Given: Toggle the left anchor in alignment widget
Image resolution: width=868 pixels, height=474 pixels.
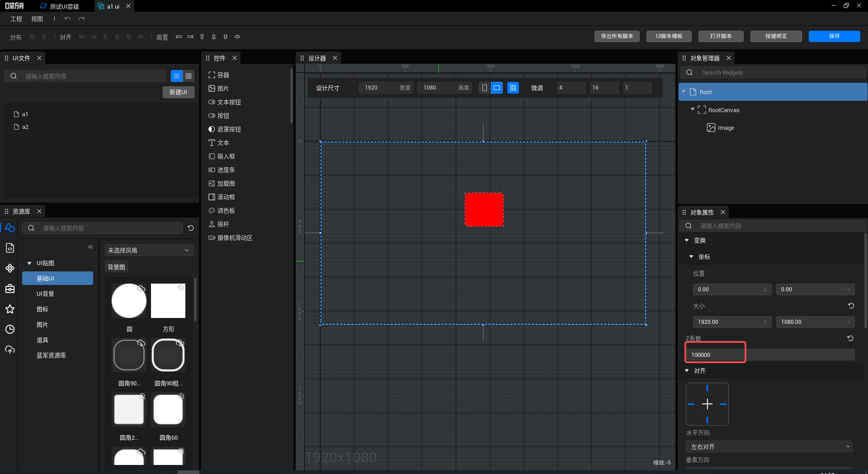Looking at the screenshot, I should pos(691,404).
